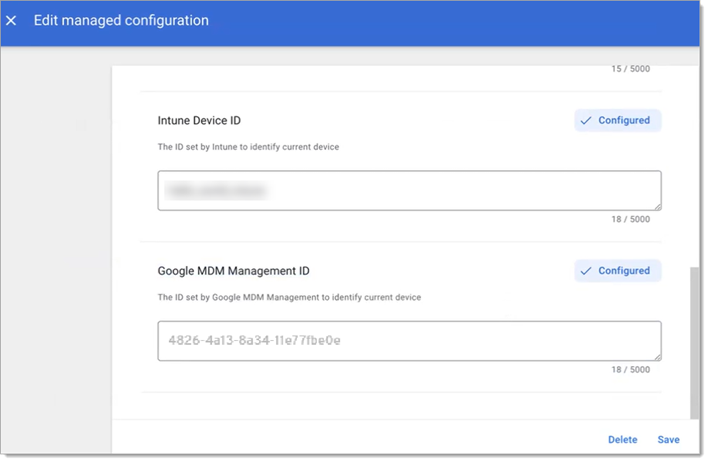Toggle the Google MDM Management ID Configured chip
The image size is (708, 462).
[x=617, y=271]
